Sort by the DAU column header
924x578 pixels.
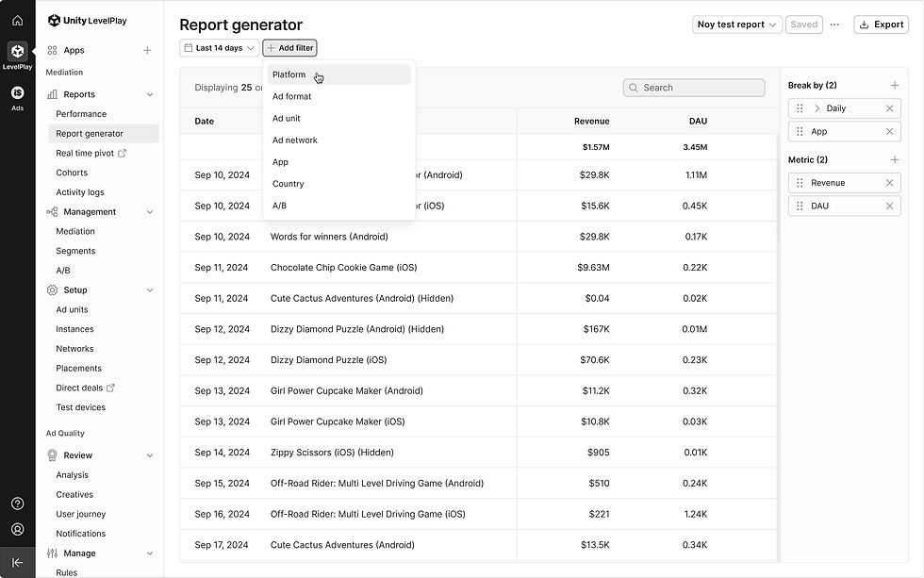[x=699, y=122]
